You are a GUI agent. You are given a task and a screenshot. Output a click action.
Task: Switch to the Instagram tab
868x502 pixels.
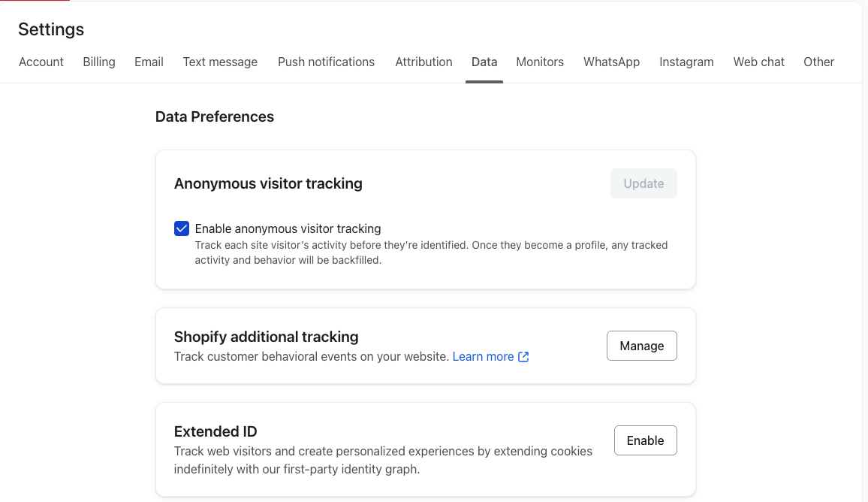(686, 62)
